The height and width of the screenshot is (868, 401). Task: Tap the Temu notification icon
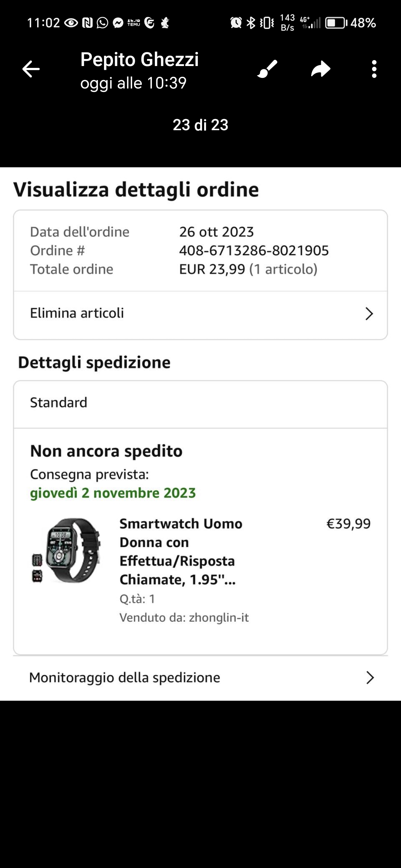[x=134, y=23]
